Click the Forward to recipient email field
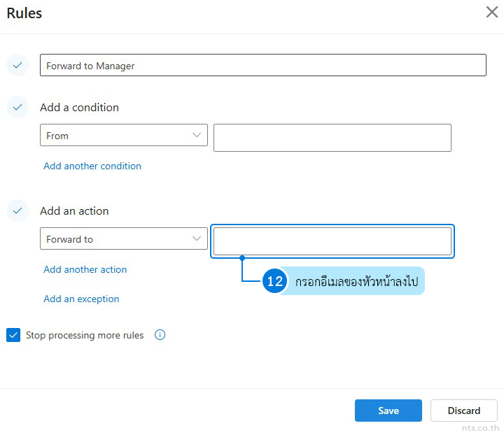The image size is (504, 435). 332,241
